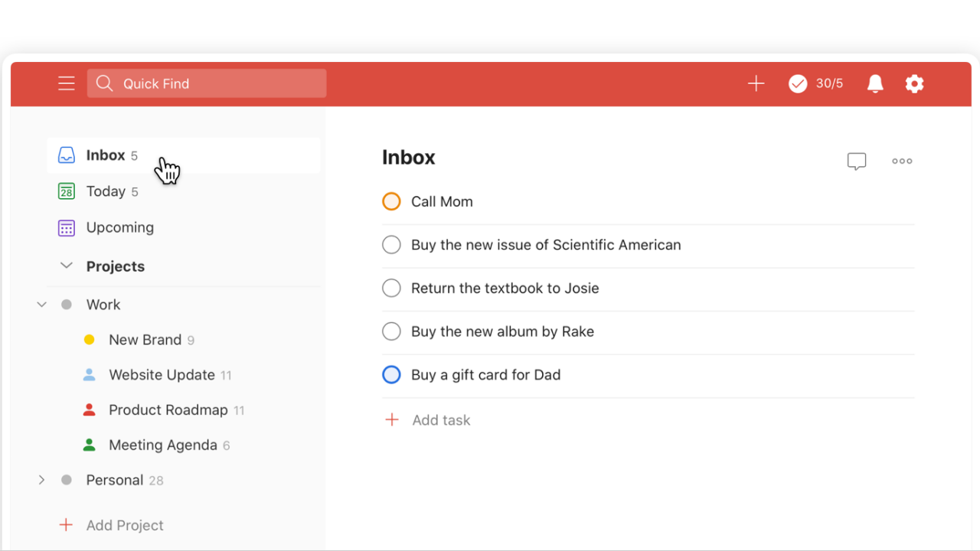Click the yellow dot beside New Brand
The image size is (980, 551).
coord(89,340)
